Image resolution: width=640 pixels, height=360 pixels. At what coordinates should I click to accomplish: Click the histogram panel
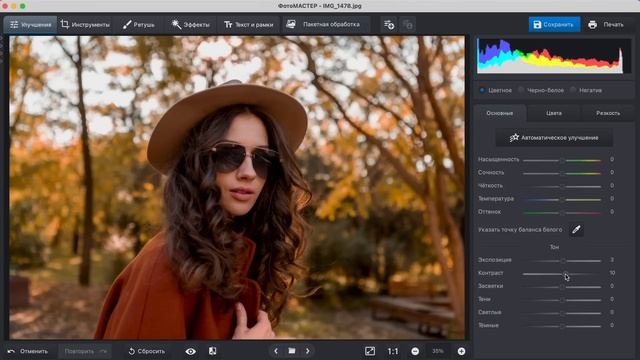554,56
